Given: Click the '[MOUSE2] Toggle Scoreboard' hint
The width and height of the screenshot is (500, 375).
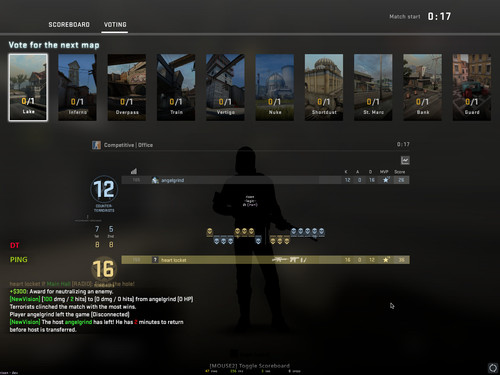Looking at the screenshot, I should [250, 366].
